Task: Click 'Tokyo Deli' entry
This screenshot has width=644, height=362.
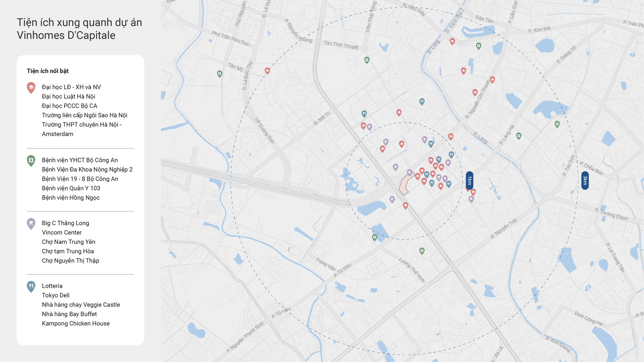Action: (56, 295)
